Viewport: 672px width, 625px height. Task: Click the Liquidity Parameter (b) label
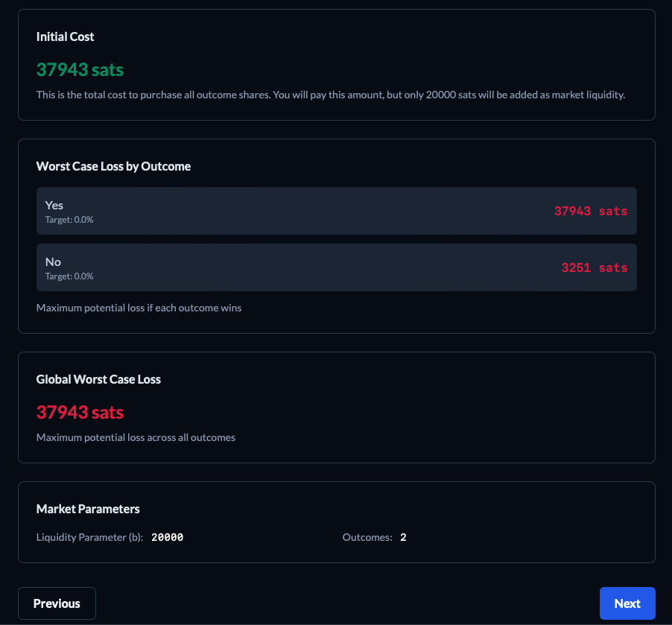89,537
